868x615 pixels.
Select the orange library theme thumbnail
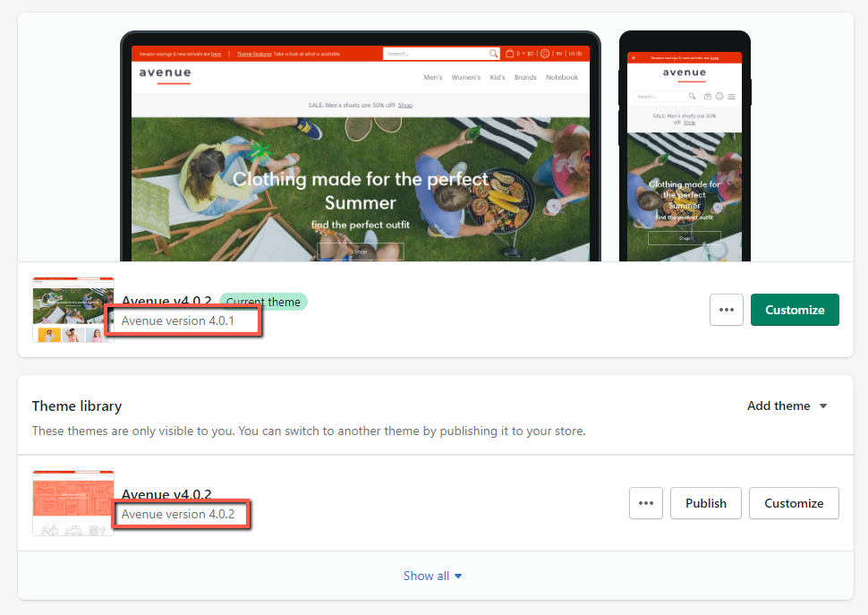73,503
